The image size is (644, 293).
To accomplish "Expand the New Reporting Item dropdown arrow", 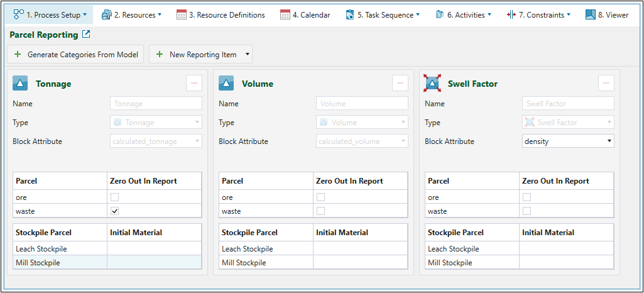I will point(248,55).
